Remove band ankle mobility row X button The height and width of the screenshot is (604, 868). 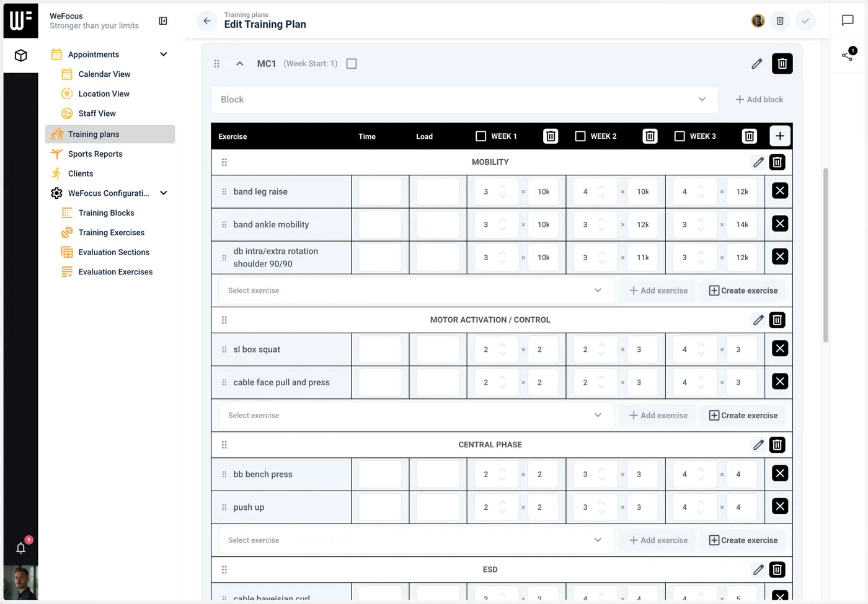(x=780, y=224)
